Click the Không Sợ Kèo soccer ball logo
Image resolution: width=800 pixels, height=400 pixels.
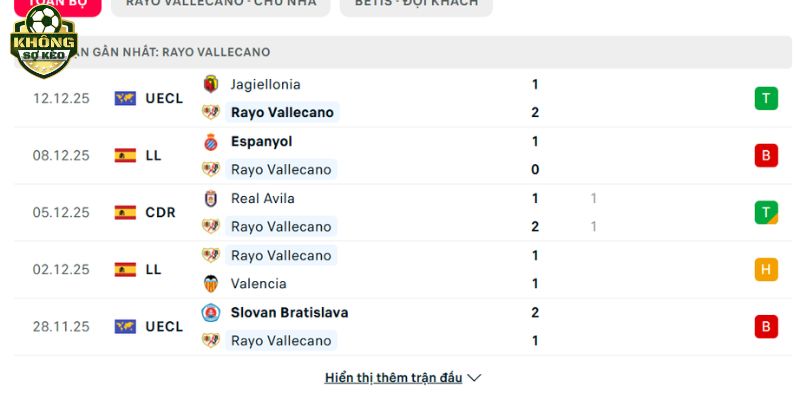pos(42,42)
